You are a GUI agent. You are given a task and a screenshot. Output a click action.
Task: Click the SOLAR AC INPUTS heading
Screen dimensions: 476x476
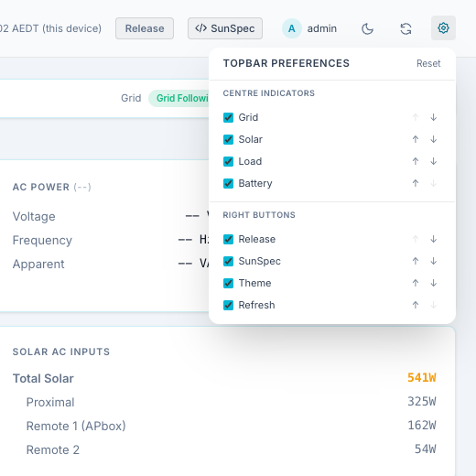(61, 352)
